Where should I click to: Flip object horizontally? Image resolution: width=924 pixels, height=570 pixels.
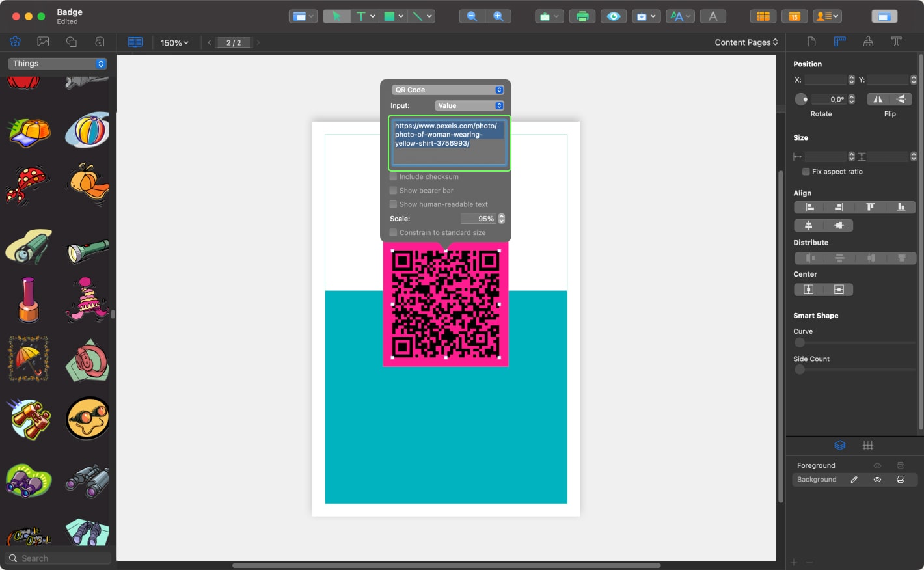[878, 99]
